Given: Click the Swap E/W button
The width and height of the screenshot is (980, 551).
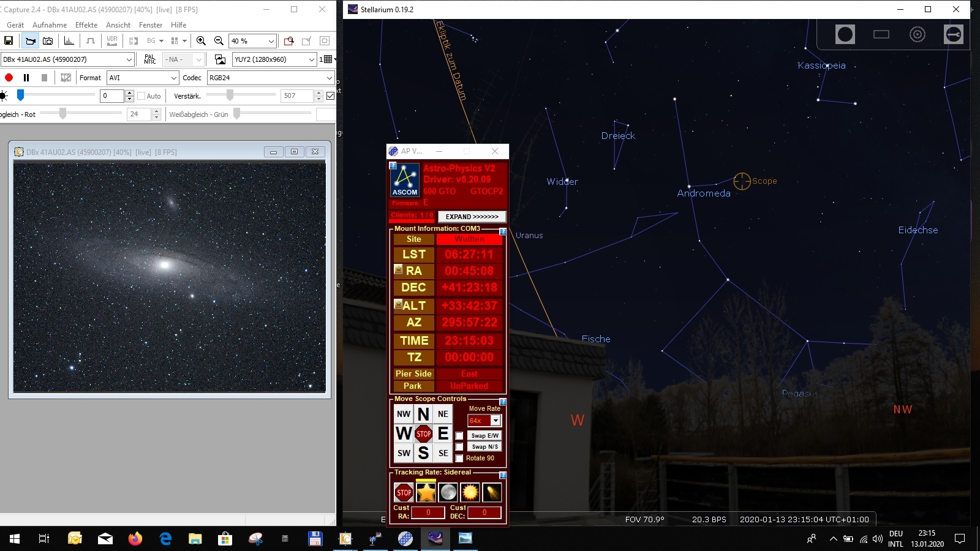Looking at the screenshot, I should [485, 436].
